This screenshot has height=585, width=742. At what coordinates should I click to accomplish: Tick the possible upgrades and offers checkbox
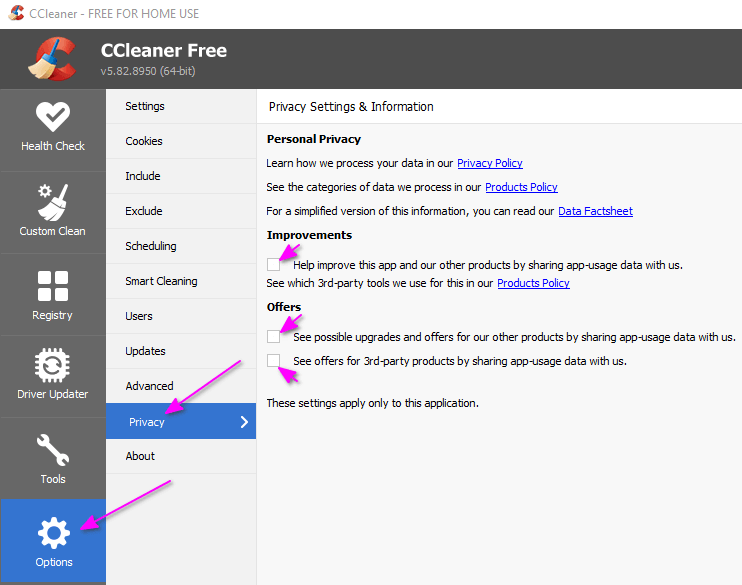[274, 337]
